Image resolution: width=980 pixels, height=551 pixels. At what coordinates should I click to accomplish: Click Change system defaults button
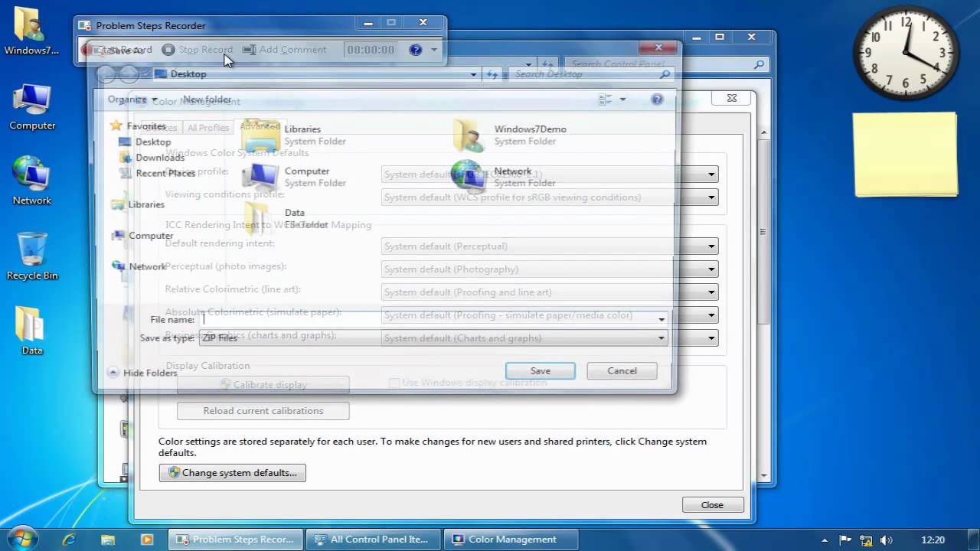pyautogui.click(x=233, y=473)
